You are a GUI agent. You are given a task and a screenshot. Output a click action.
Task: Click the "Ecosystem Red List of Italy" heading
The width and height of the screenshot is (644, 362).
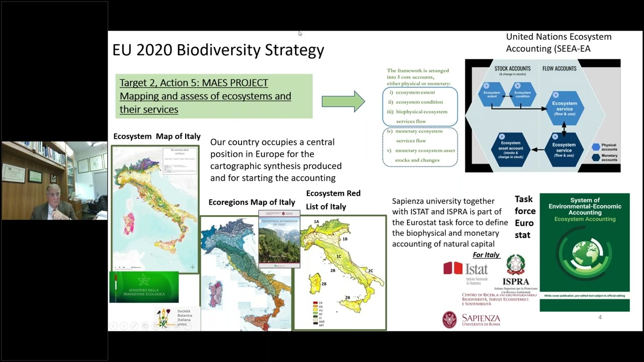click(333, 200)
